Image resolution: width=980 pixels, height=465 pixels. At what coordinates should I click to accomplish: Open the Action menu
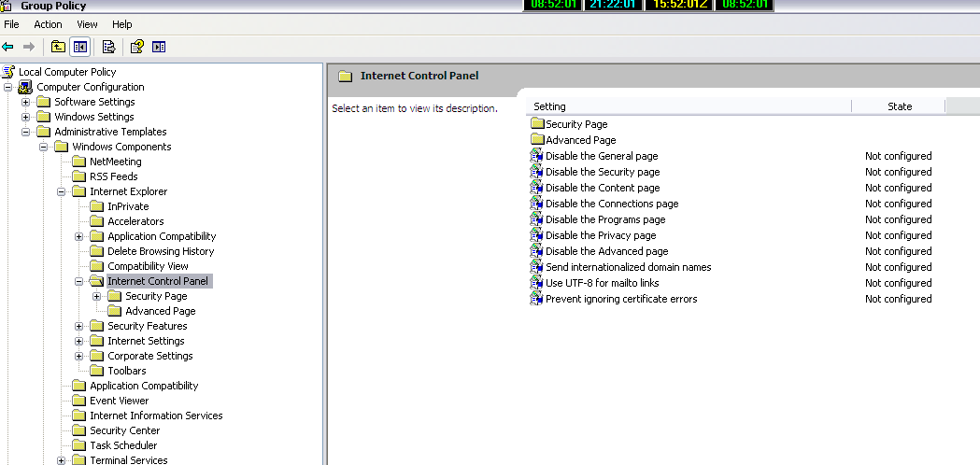pos(48,24)
